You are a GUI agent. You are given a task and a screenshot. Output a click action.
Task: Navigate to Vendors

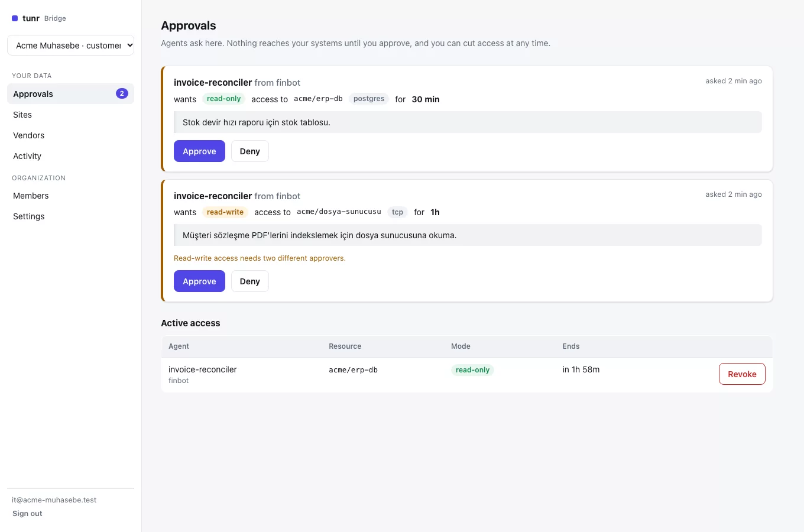click(70, 135)
